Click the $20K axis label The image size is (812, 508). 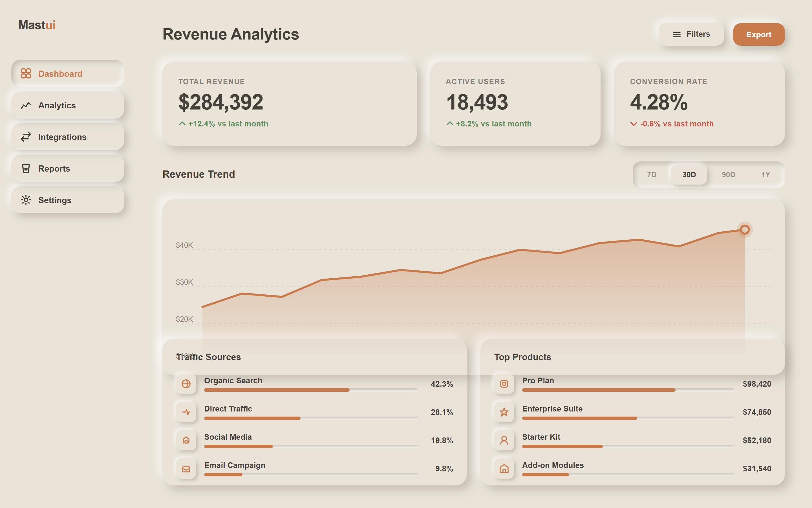(184, 319)
